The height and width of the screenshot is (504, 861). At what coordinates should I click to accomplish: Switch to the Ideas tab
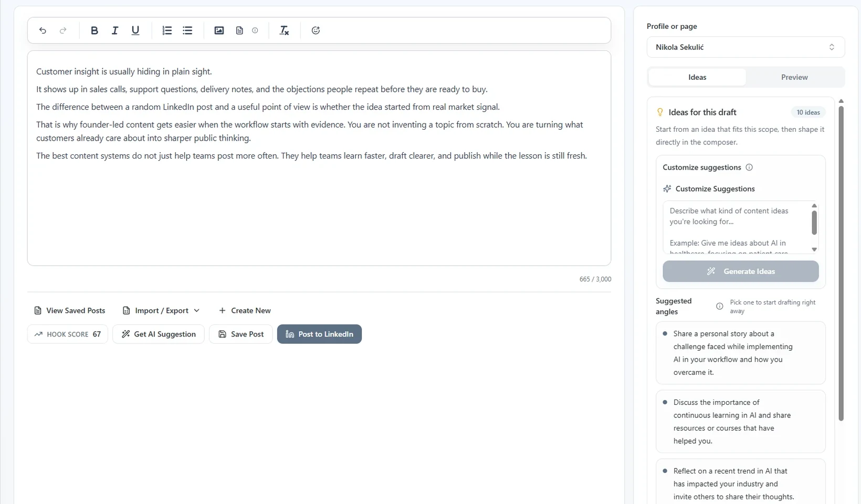tap(697, 77)
